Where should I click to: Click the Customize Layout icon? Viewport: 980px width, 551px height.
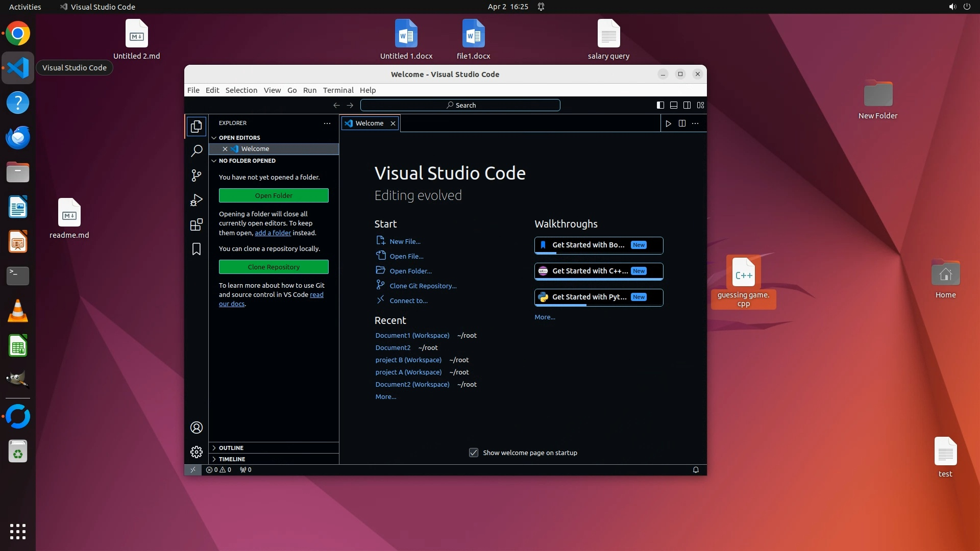(x=700, y=105)
